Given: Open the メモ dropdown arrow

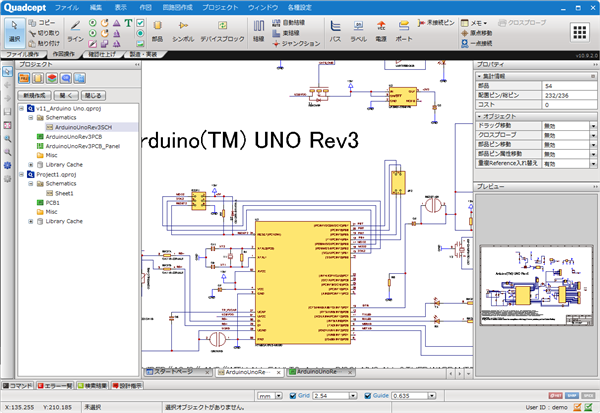Looking at the screenshot, I should [485, 23].
